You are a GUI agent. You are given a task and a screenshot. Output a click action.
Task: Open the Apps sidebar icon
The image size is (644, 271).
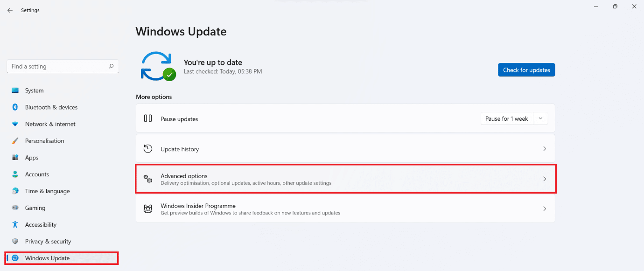tap(15, 158)
